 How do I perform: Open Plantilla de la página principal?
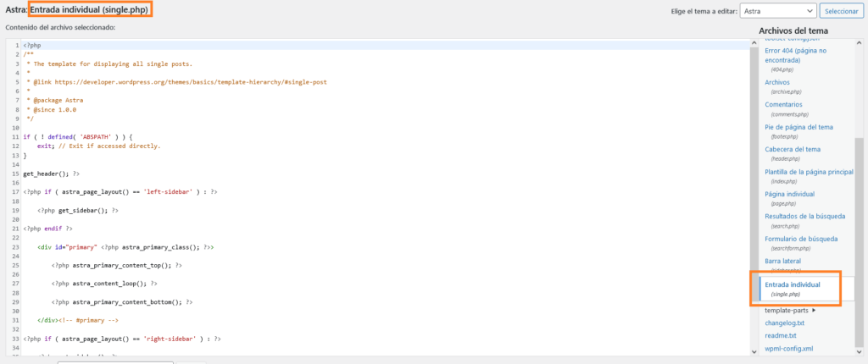[809, 172]
